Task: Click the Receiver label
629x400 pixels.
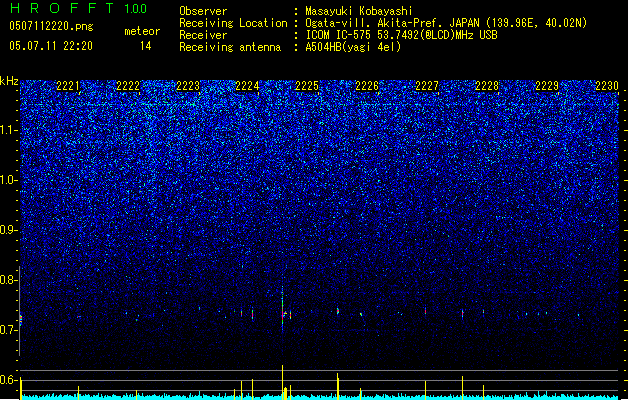Action: coord(203,35)
